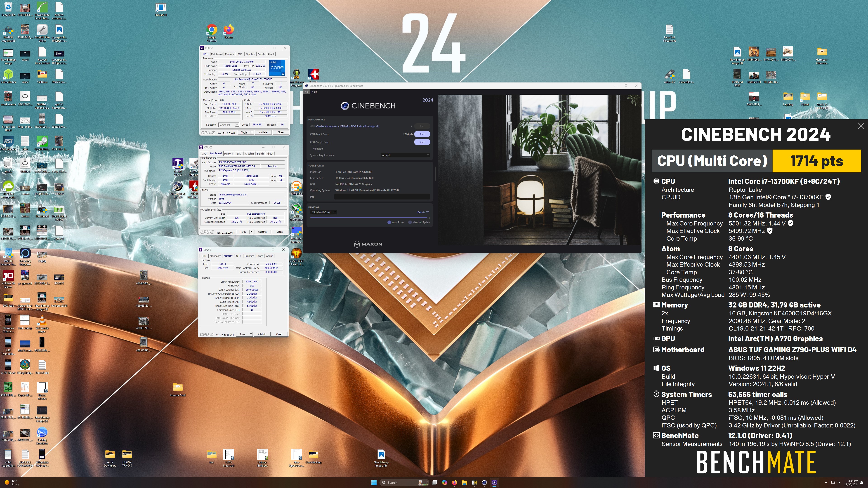Open the CrystalDisk shortcut on desktop
Image resolution: width=868 pixels, height=488 pixels.
42,144
